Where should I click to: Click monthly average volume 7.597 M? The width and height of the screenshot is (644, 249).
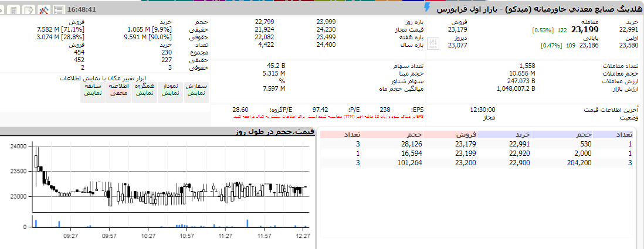point(274,88)
